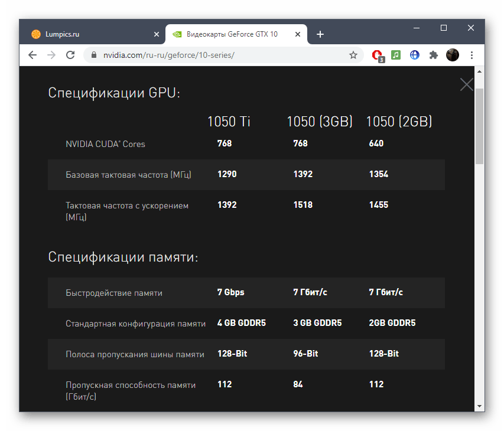Select the Видеокарты GeForce GTX 10 tab
Screen dimensions: 504x431
(x=232, y=34)
